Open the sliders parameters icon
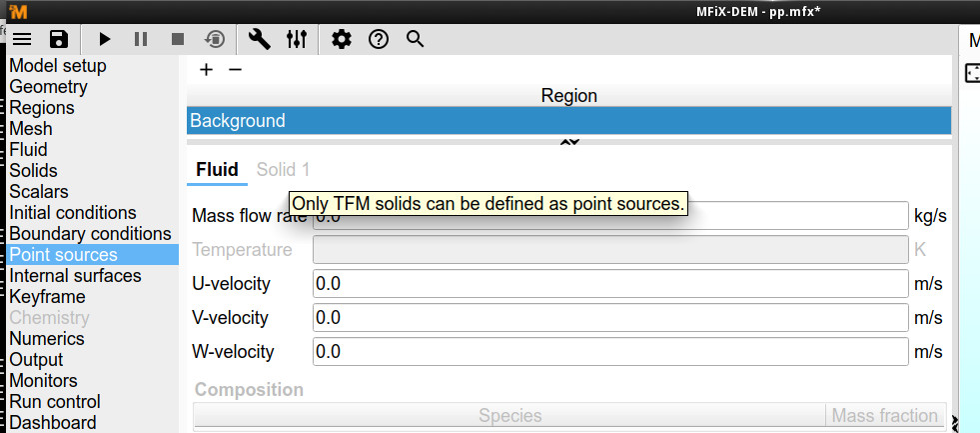This screenshot has height=433, width=980. (297, 39)
